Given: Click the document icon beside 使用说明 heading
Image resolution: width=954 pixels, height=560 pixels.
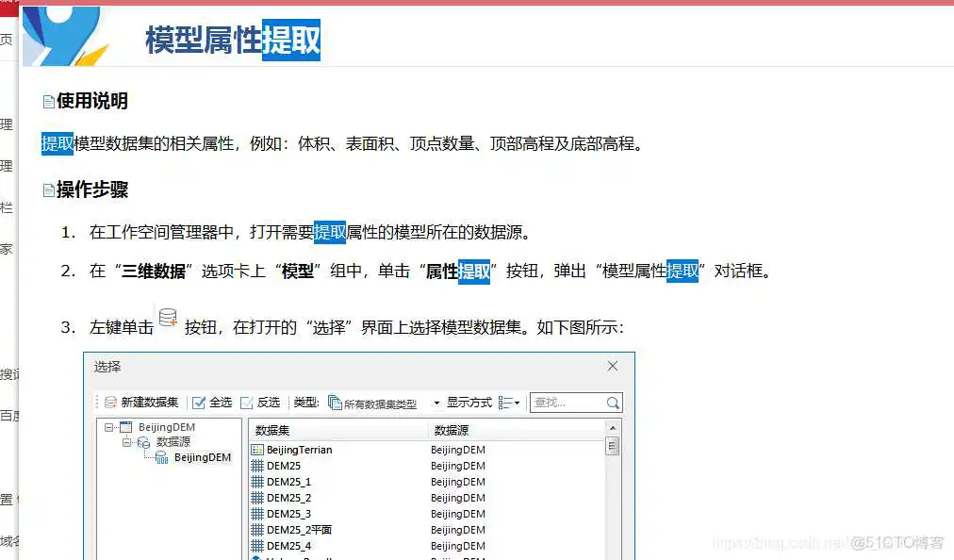Looking at the screenshot, I should (x=48, y=99).
